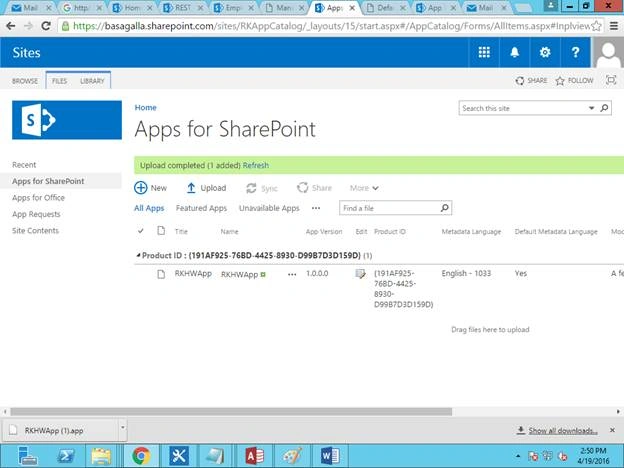Screen dimensions: 624x468
Task: Switch to the FILES ribbon tab
Action: pyautogui.click(x=59, y=81)
